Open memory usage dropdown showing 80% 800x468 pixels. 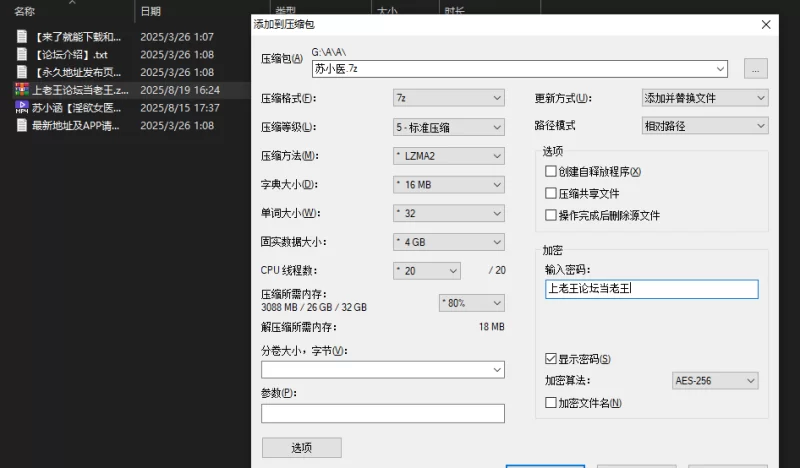coord(471,303)
